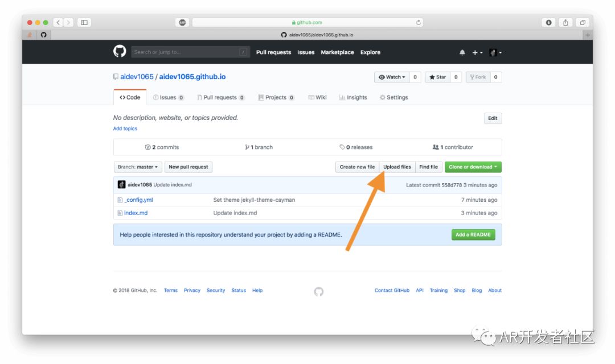
Task: Open Safari downloads icon
Action: pos(548,23)
